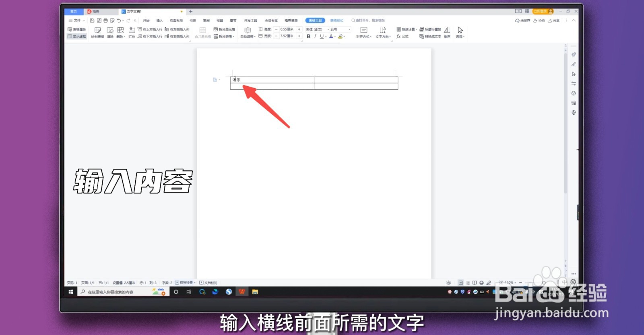This screenshot has height=335, width=644.
Task: Insert row below (在下方插入行)
Action: pyautogui.click(x=150, y=36)
